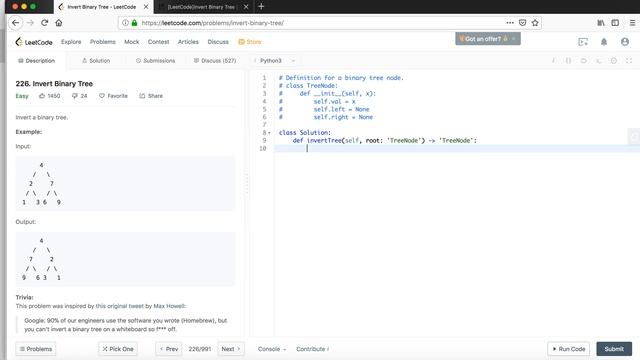
Task: Click the site info icon in the address bar
Action: 125,23
